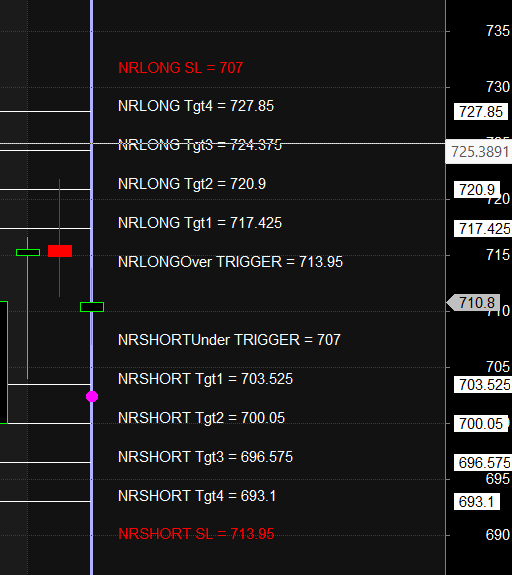The image size is (512, 575).
Task: Select the NRSHORT Tgt1 = 703.525 label
Action: [205, 379]
